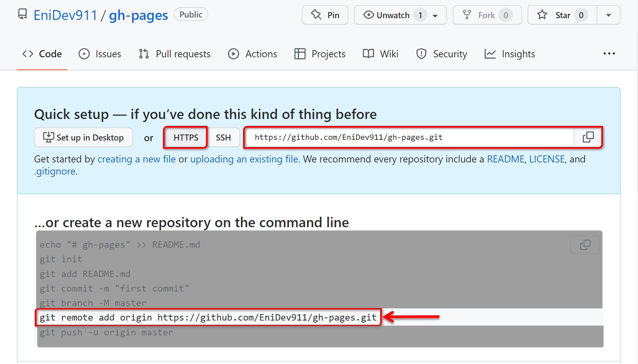
Task: Click the git branch -M master line
Action: click(93, 303)
